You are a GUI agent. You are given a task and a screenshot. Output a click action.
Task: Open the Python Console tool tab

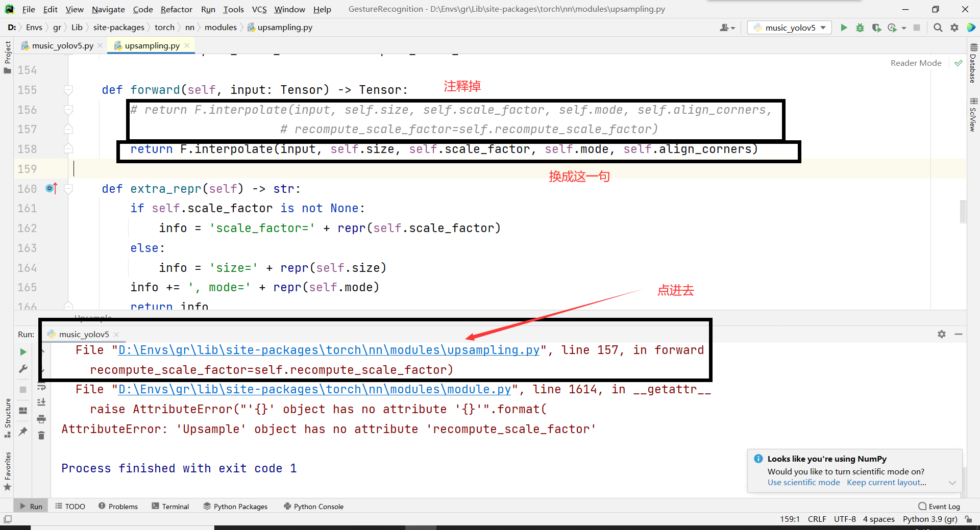point(313,507)
